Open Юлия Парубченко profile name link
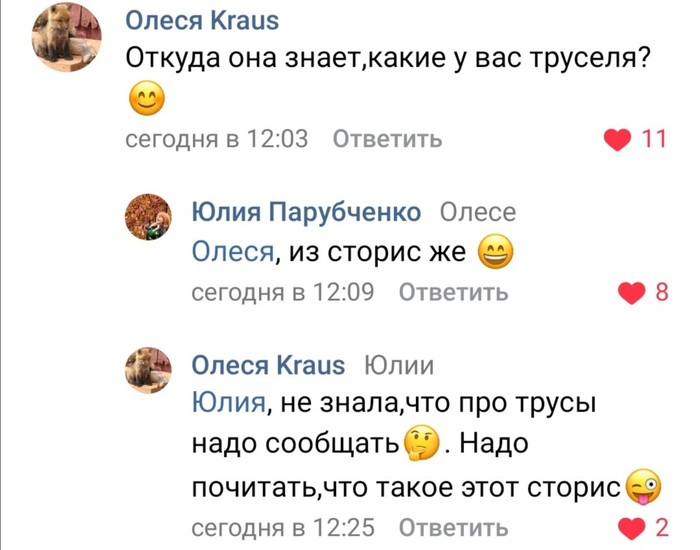This screenshot has width=700, height=550. click(x=306, y=212)
